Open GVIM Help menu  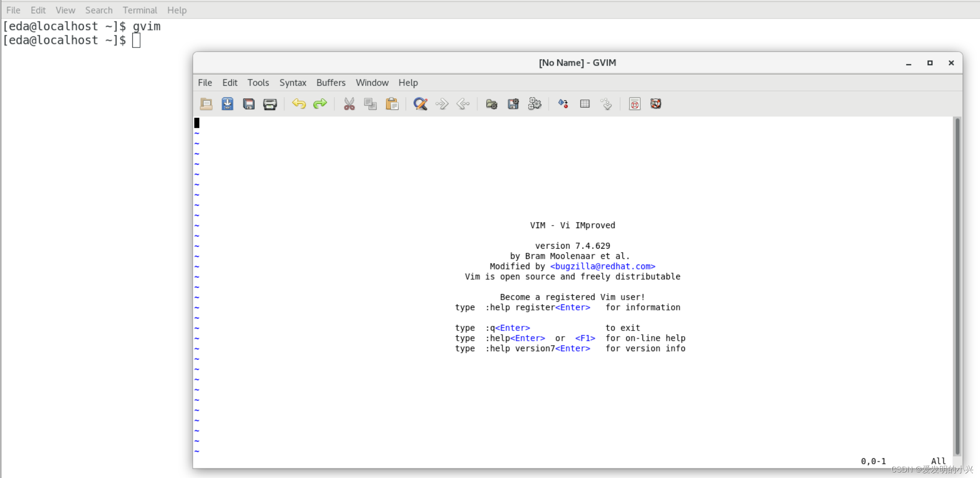(408, 83)
